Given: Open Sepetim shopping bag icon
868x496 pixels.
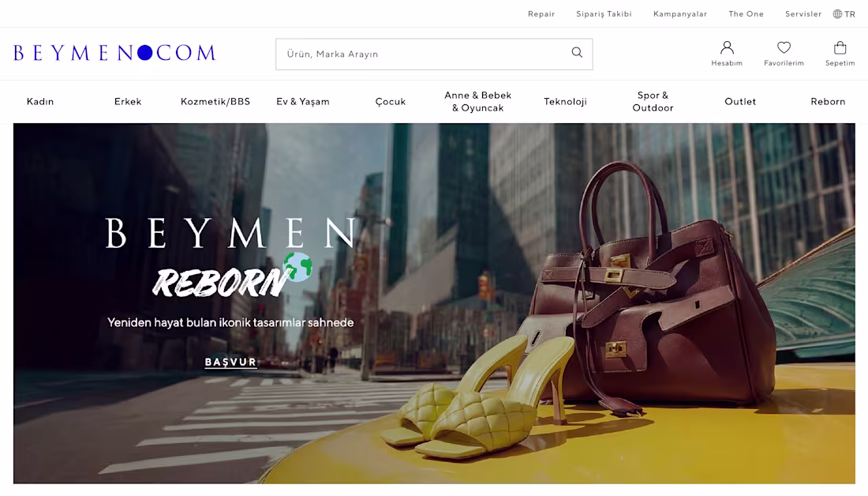Looking at the screenshot, I should point(840,47).
